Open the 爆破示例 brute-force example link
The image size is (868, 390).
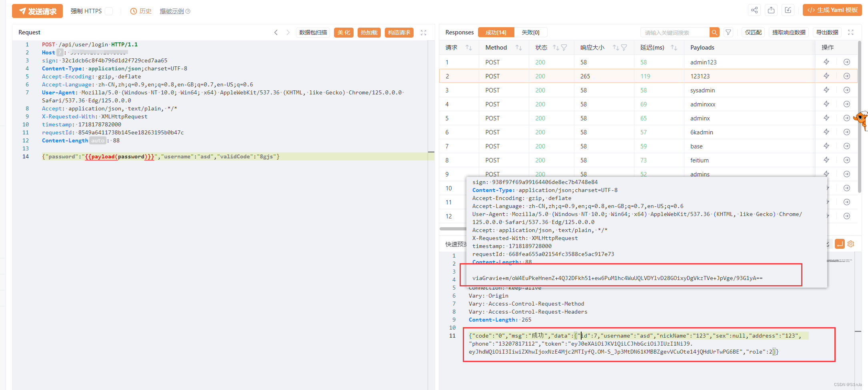pyautogui.click(x=172, y=11)
